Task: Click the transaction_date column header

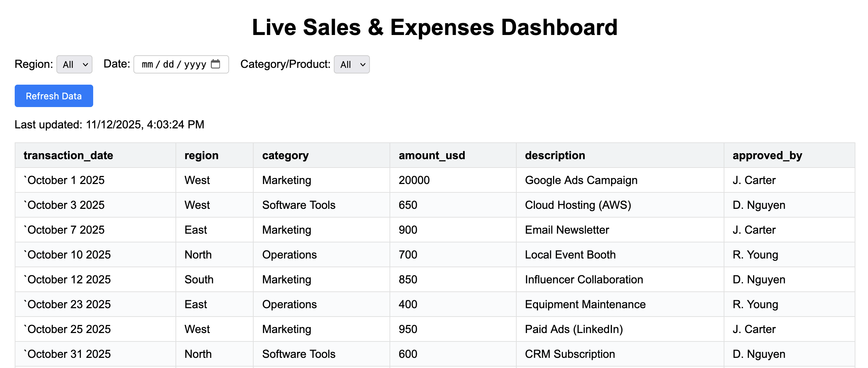Action: pos(68,155)
